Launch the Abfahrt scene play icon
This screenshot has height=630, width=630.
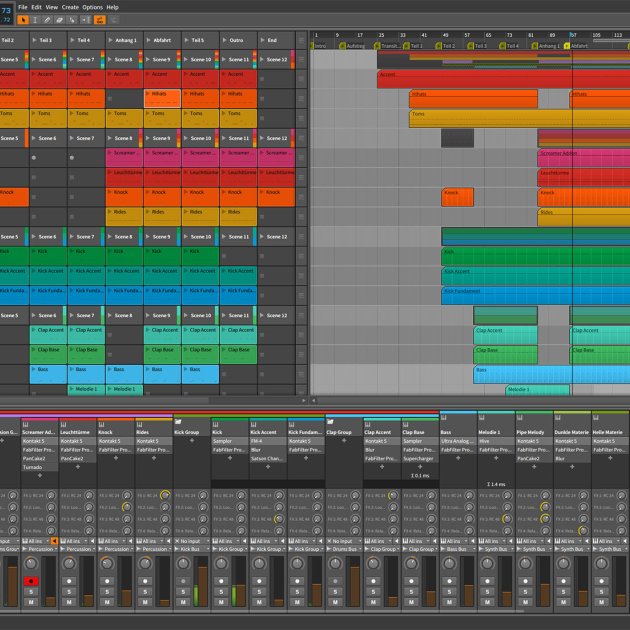click(150, 41)
